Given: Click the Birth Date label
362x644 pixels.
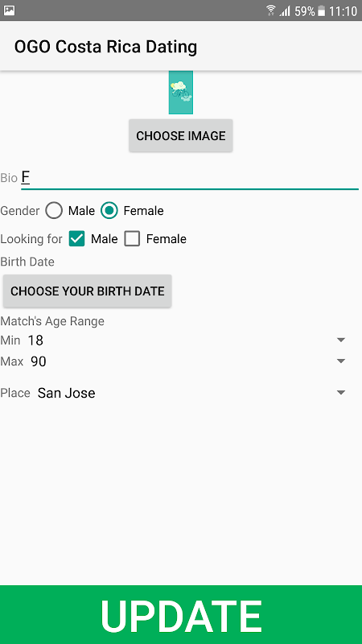Looking at the screenshot, I should [x=27, y=262].
